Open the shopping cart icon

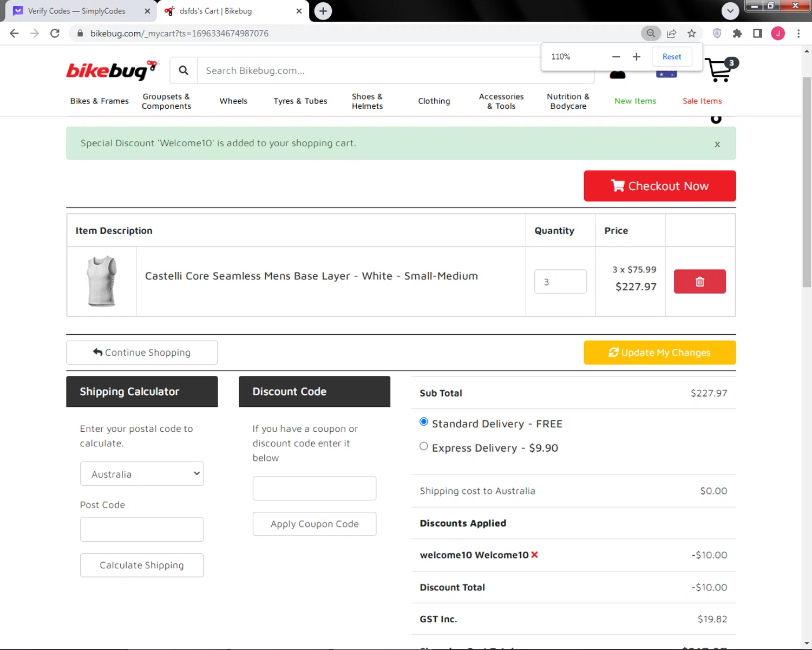[721, 70]
